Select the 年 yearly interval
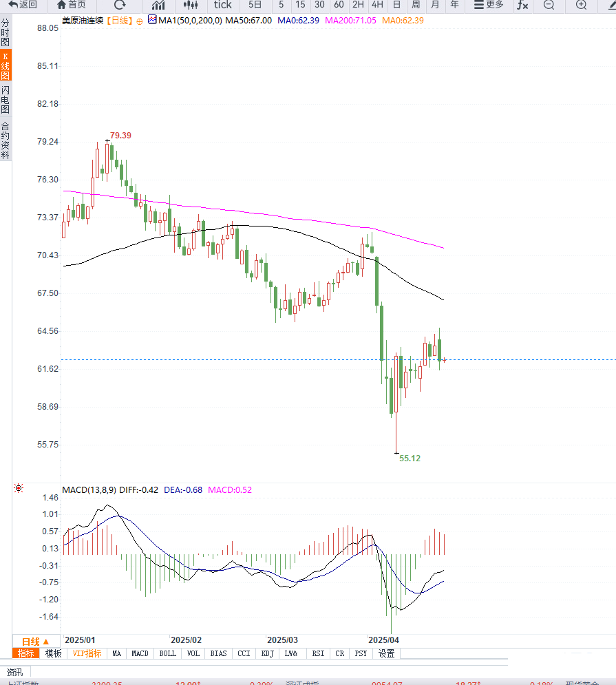This screenshot has height=685, width=616. point(454,5)
